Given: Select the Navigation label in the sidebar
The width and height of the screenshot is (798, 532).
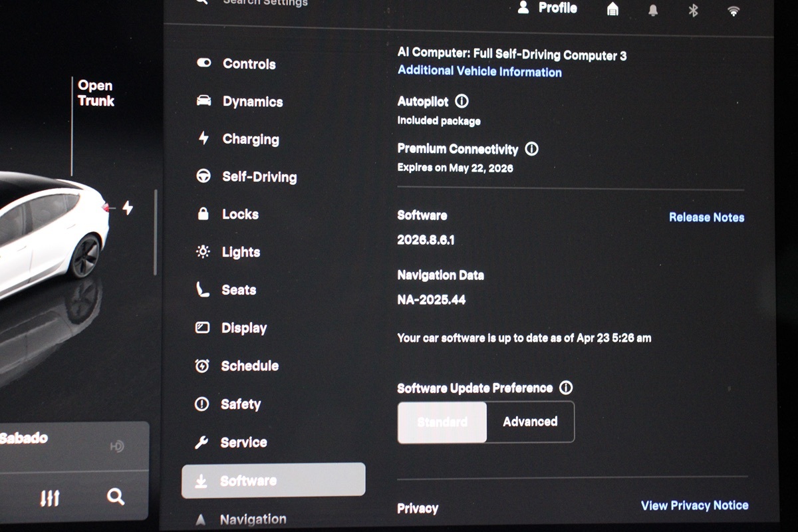Looking at the screenshot, I should [253, 519].
